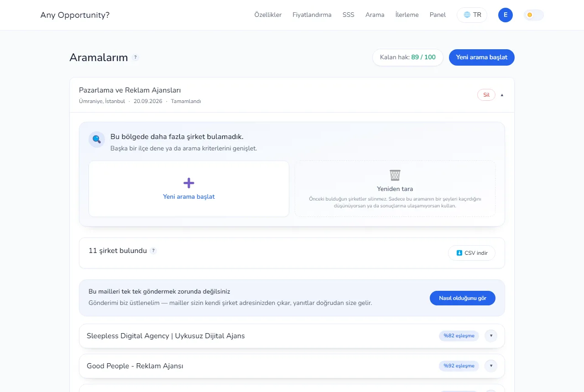This screenshot has height=392, width=584.
Task: Click the Bu bölgede daha fazla şirket bulamadık heading
Action: click(177, 137)
